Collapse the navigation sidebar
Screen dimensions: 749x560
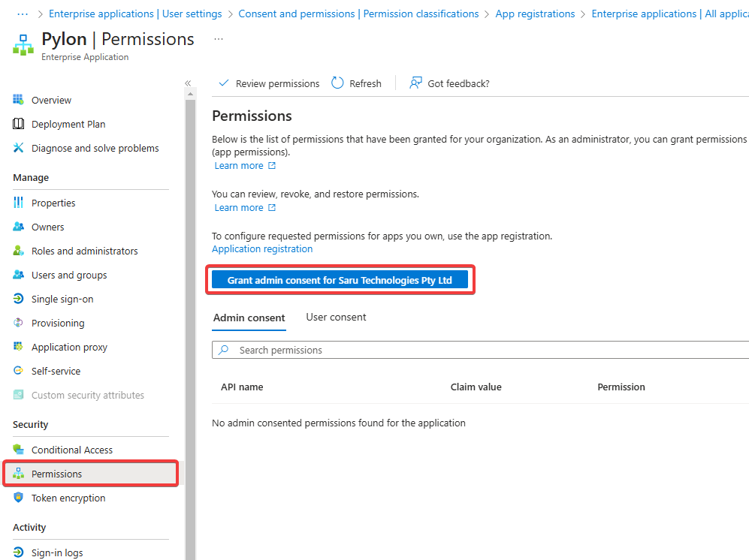pyautogui.click(x=189, y=83)
